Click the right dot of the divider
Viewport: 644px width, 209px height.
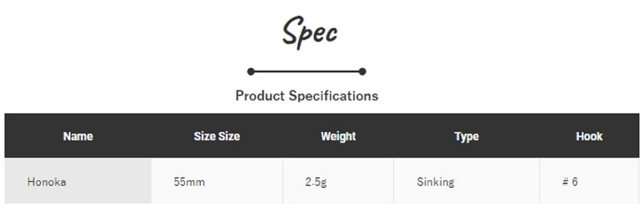point(362,71)
